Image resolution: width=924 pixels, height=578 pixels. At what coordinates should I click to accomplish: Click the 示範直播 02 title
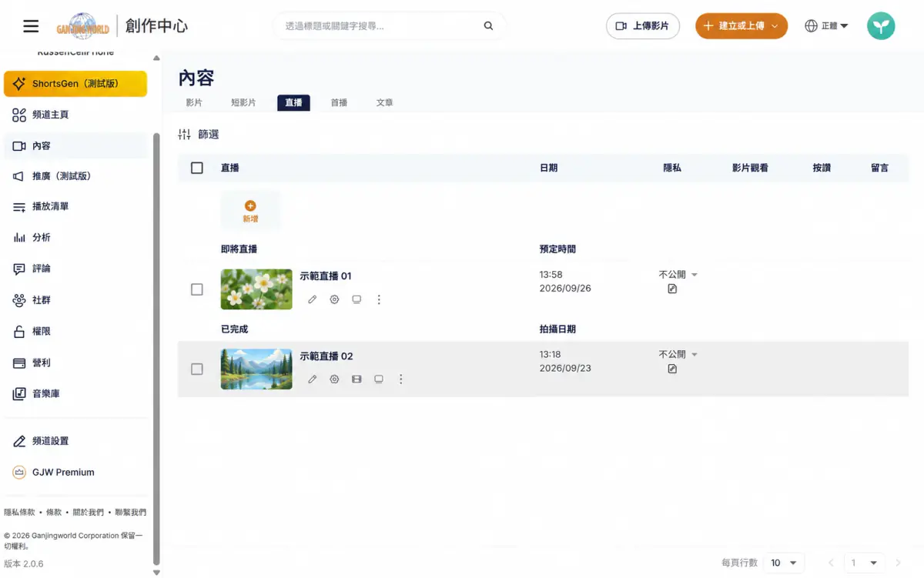pyautogui.click(x=326, y=356)
